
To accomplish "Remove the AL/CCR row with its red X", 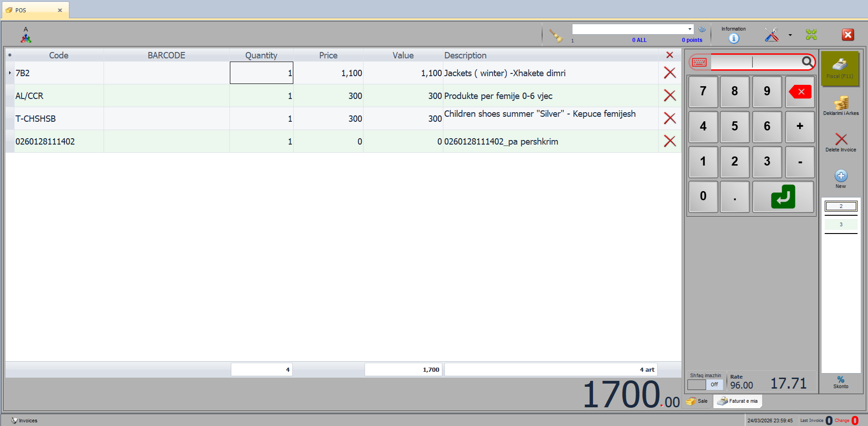I will pos(669,96).
